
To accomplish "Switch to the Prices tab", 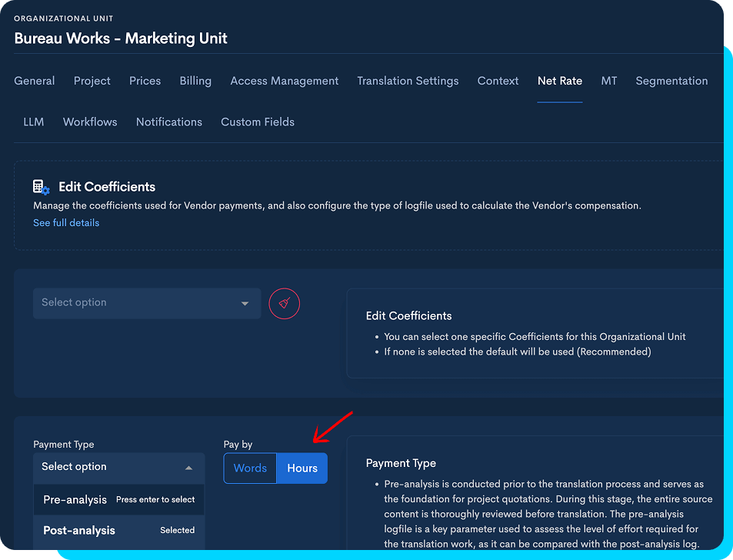I will point(145,81).
